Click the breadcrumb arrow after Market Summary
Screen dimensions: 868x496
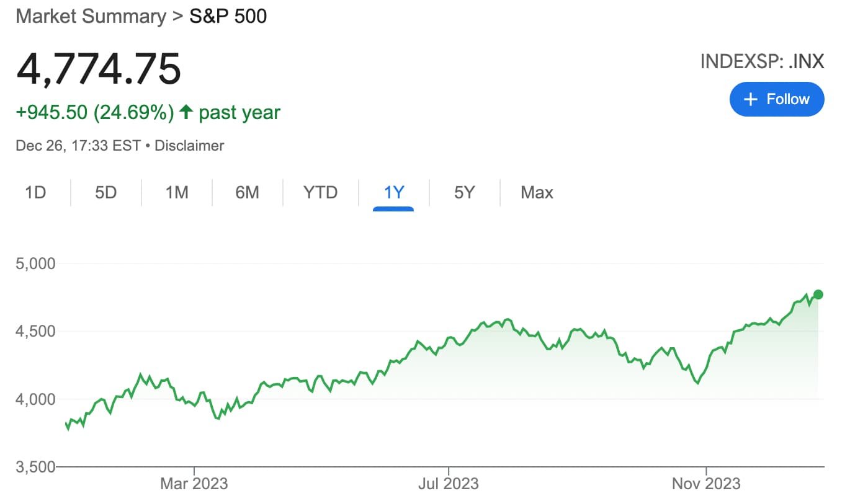click(x=178, y=17)
